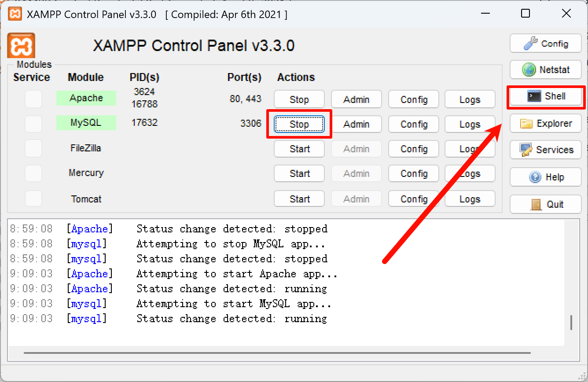
Task: Start the Mercury mail server
Action: pyautogui.click(x=299, y=173)
